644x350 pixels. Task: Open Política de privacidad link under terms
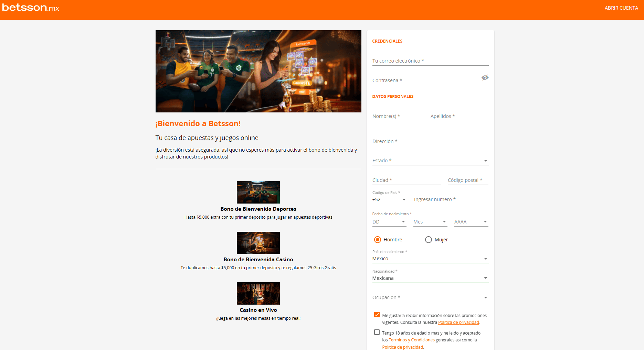(402, 347)
